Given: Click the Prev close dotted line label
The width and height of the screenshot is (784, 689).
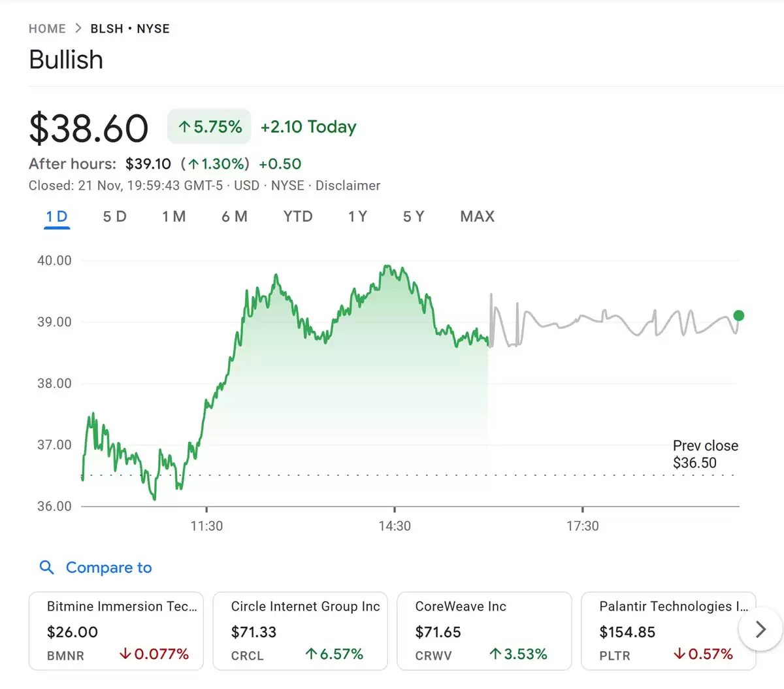Looking at the screenshot, I should (705, 454).
